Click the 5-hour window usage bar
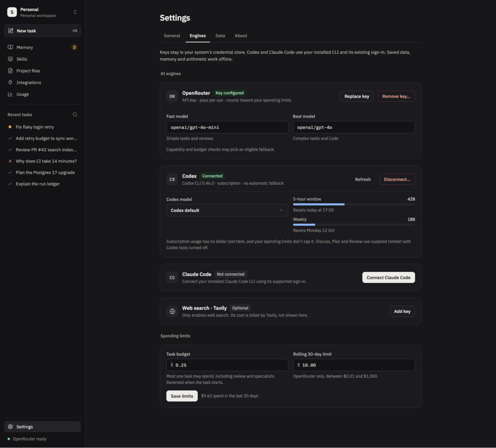Image resolution: width=496 pixels, height=448 pixels. click(354, 204)
